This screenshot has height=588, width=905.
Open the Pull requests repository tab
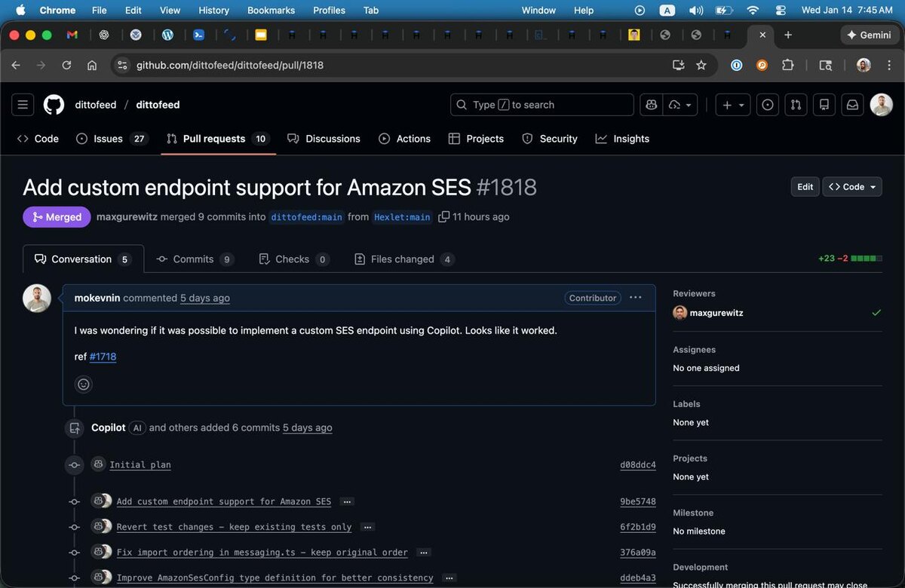pyautogui.click(x=218, y=139)
